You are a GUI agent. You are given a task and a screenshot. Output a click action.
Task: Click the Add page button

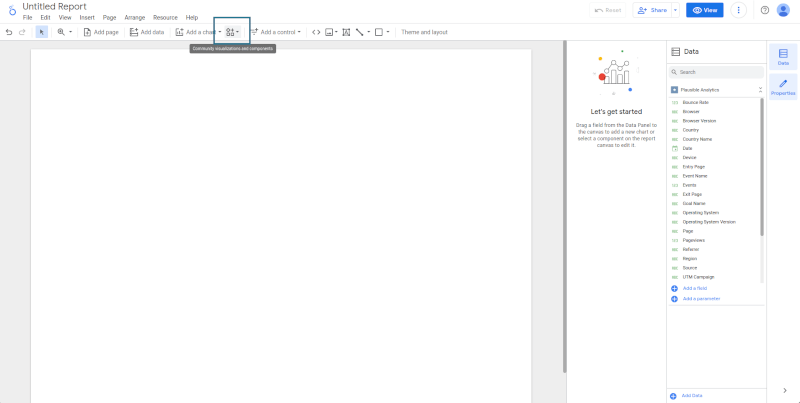pos(101,32)
